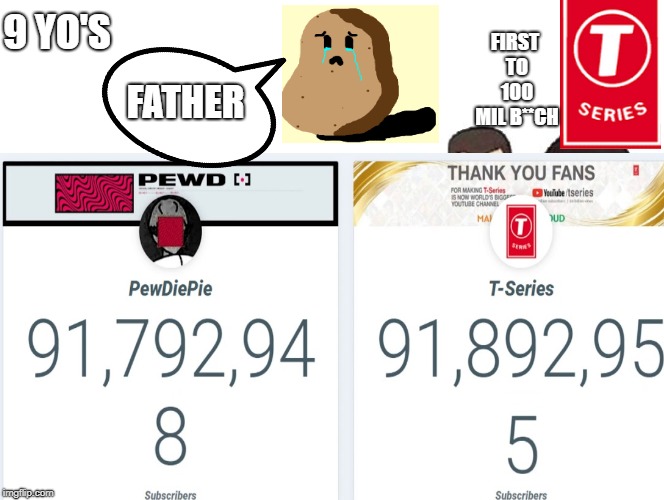Viewport: 664px width, 500px height.
Task: Click the PEWD banner title text
Action: (182, 180)
